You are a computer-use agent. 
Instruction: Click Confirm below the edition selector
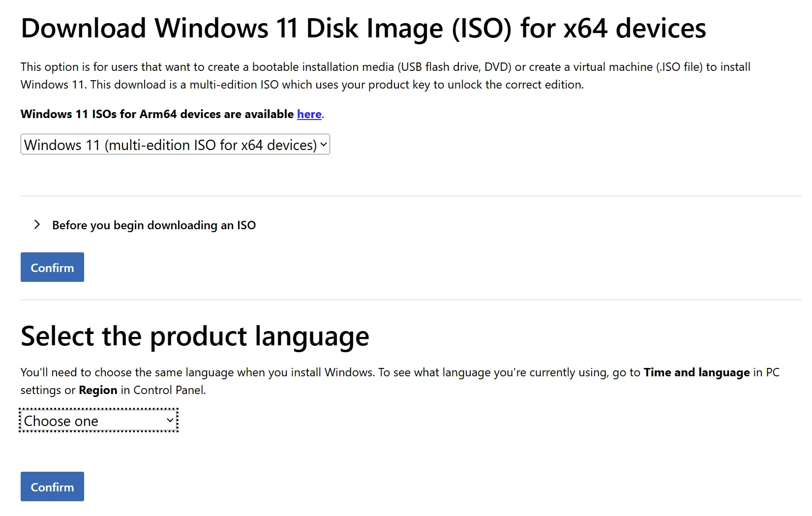(x=52, y=267)
